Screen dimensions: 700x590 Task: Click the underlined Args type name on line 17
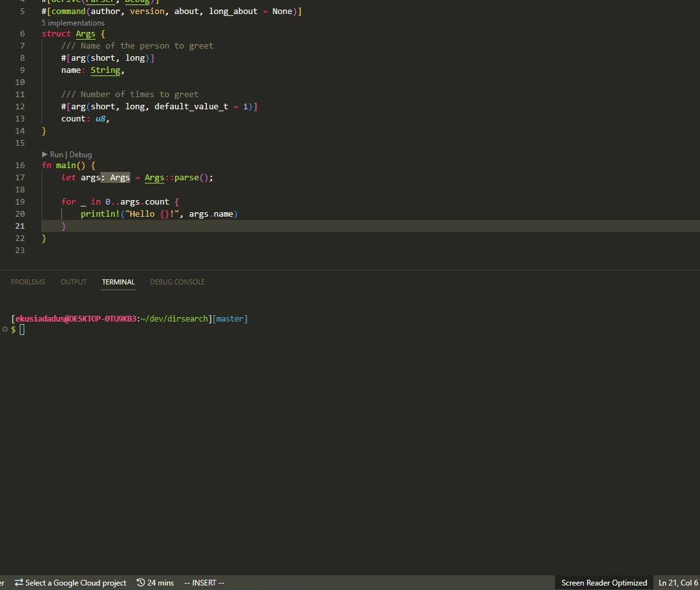pyautogui.click(x=154, y=177)
